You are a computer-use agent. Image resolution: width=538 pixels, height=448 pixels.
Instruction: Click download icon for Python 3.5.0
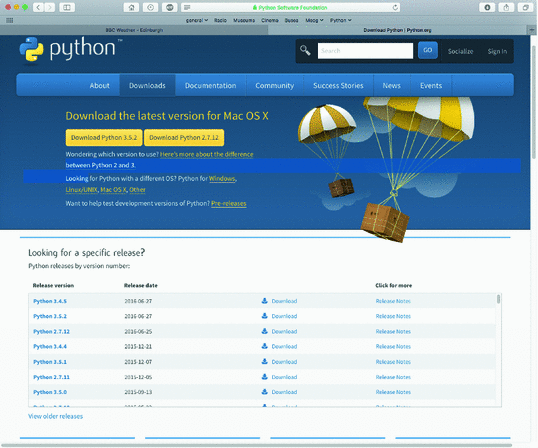[x=265, y=392]
